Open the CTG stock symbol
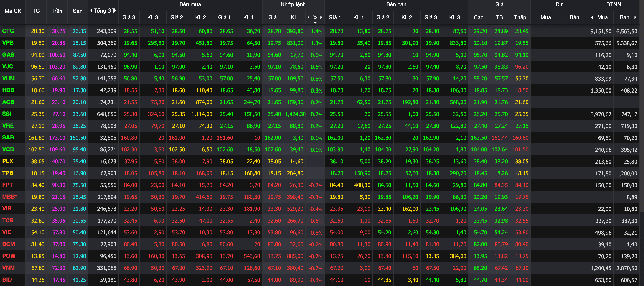This screenshot has height=286, width=644. [8, 31]
